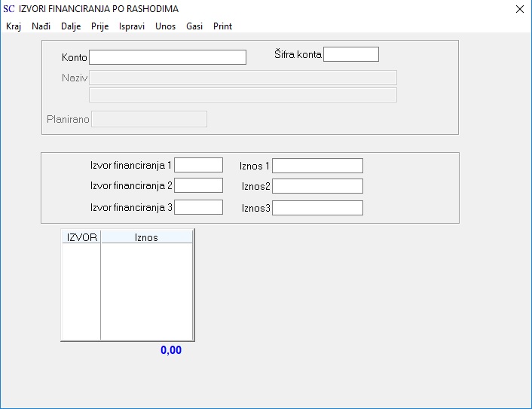Select the Nađi menu item

coord(41,26)
